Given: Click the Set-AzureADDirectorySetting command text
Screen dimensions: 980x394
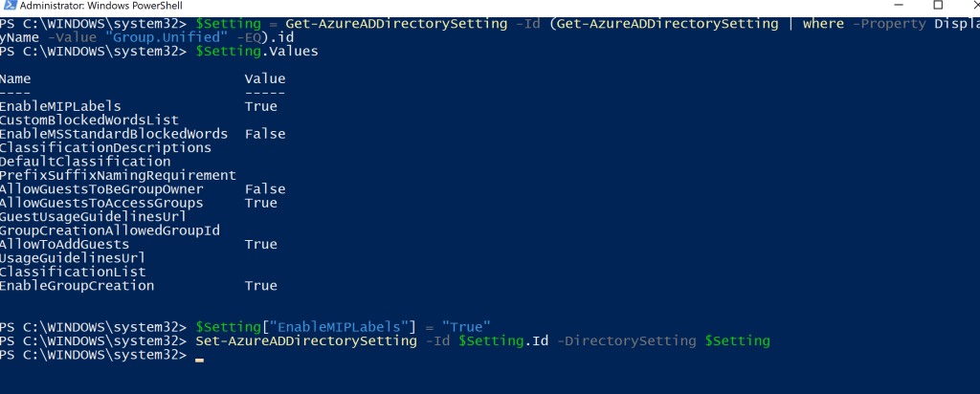Looking at the screenshot, I should [305, 341].
